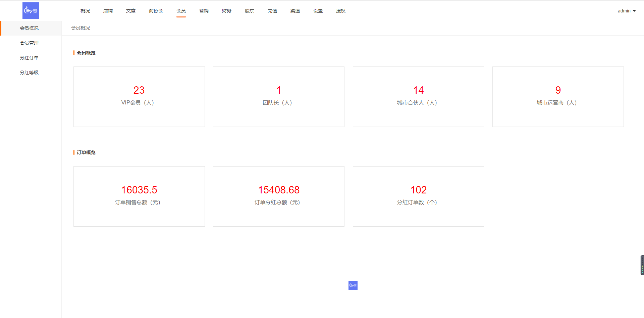644x318 pixels.
Task: Click the 团队长（人）label
Action: click(277, 103)
